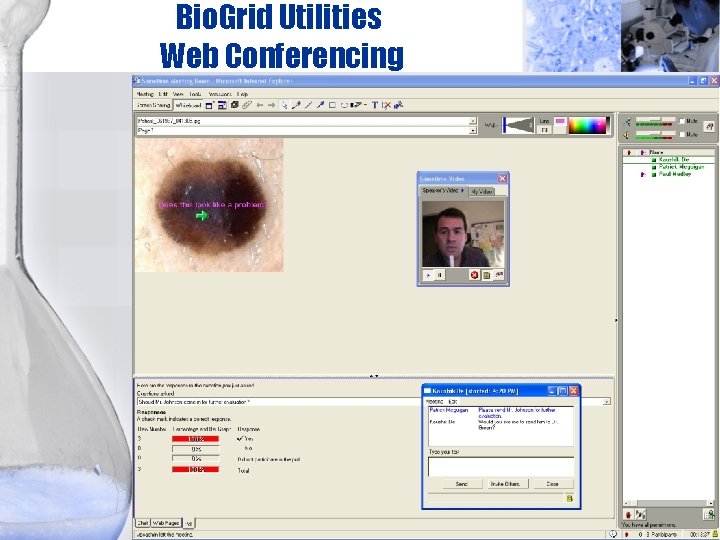
Task: Click the speaker volume icon in audio panel
Action: (626, 135)
